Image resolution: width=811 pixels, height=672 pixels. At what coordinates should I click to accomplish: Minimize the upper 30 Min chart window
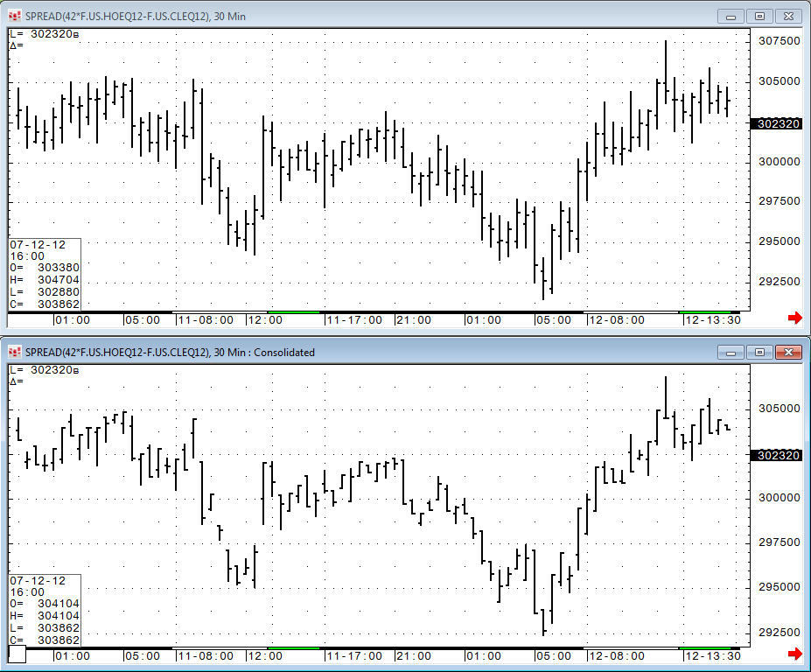(x=731, y=16)
